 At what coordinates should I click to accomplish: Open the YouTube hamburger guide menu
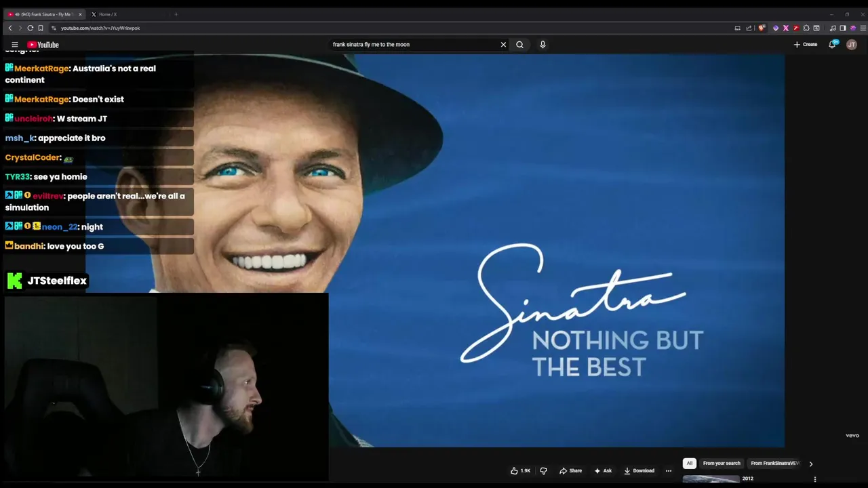click(x=14, y=45)
